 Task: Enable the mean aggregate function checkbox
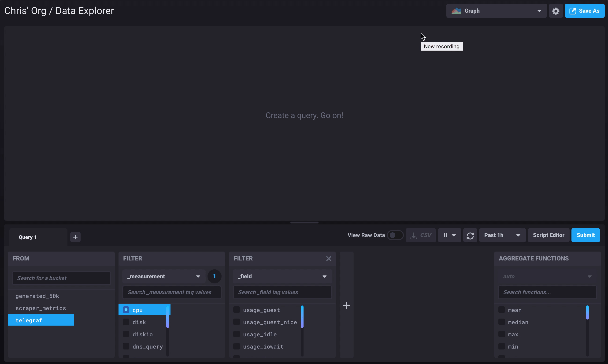pyautogui.click(x=502, y=310)
